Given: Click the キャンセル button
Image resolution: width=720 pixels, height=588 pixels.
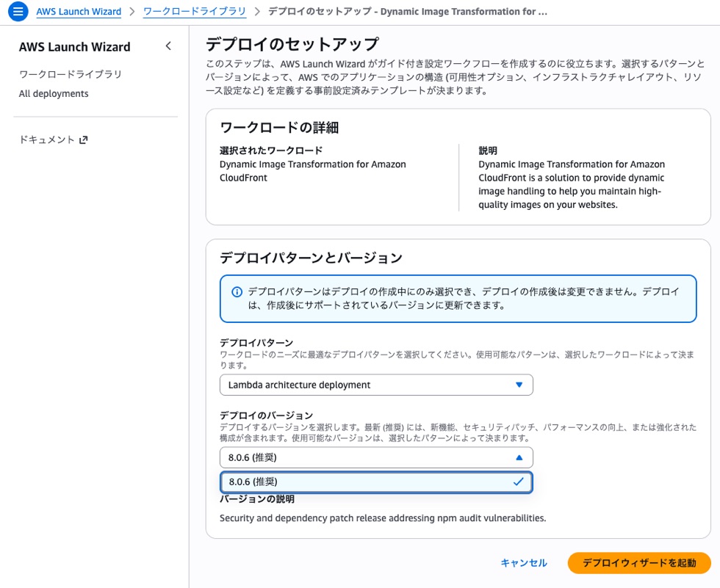Looking at the screenshot, I should 523,563.
